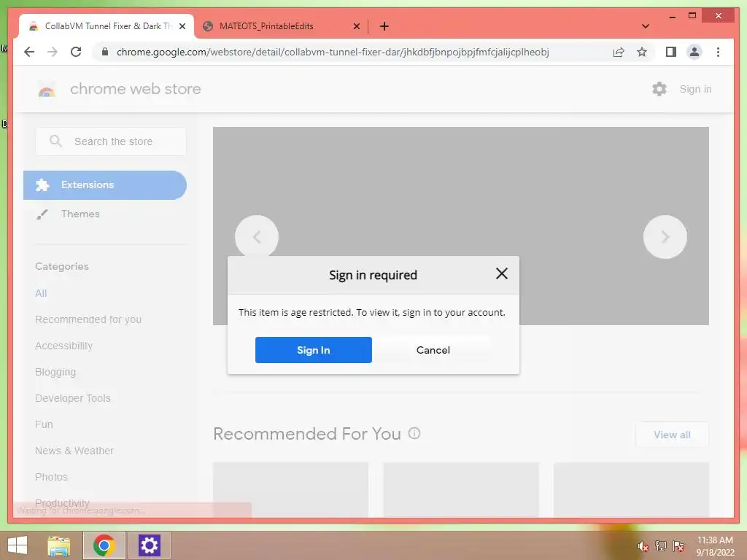Click the muted volume tray icon

pos(643,546)
